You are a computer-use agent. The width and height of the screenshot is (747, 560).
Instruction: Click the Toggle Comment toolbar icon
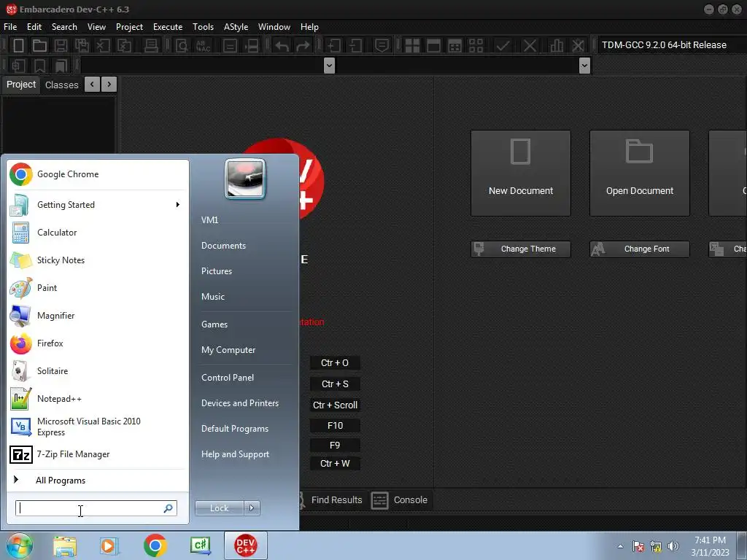click(382, 45)
